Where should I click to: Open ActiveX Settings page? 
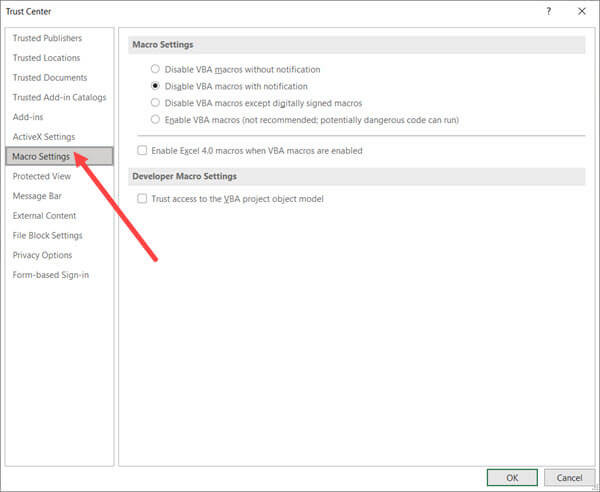43,137
